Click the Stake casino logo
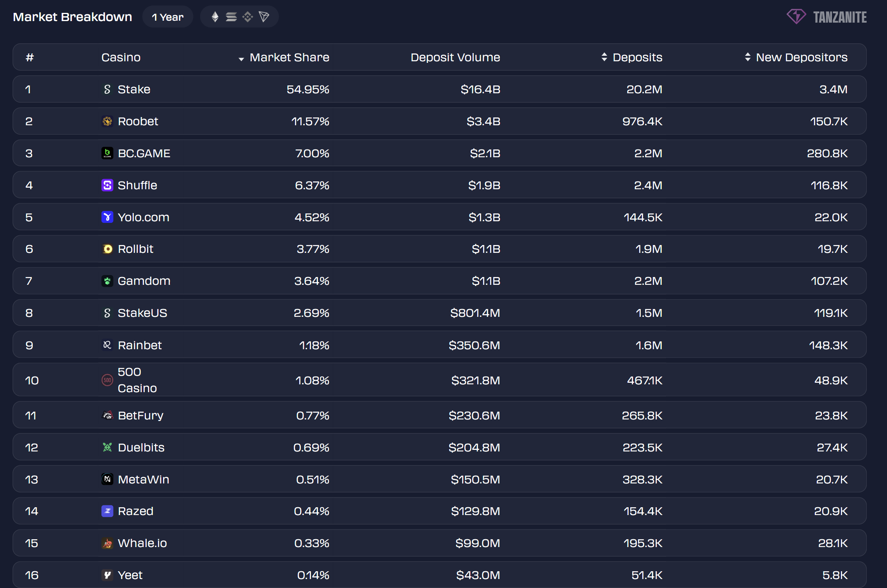The image size is (887, 588). pos(107,89)
